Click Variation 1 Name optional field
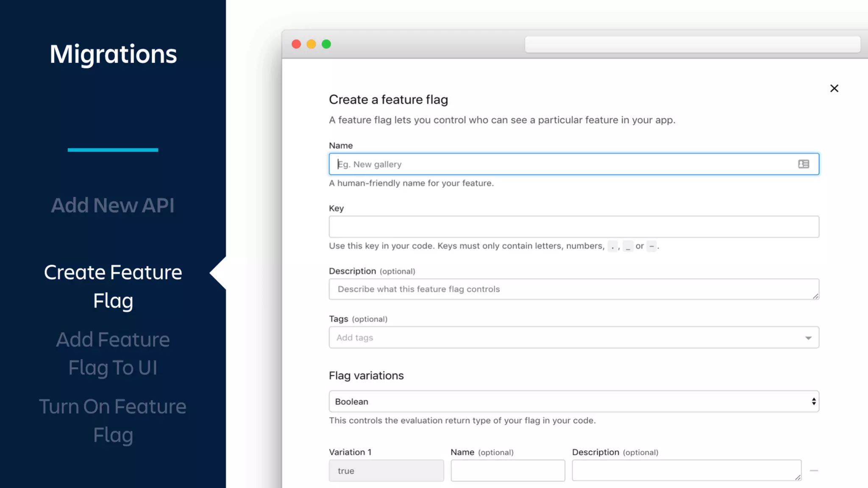The height and width of the screenshot is (488, 868). tap(508, 471)
